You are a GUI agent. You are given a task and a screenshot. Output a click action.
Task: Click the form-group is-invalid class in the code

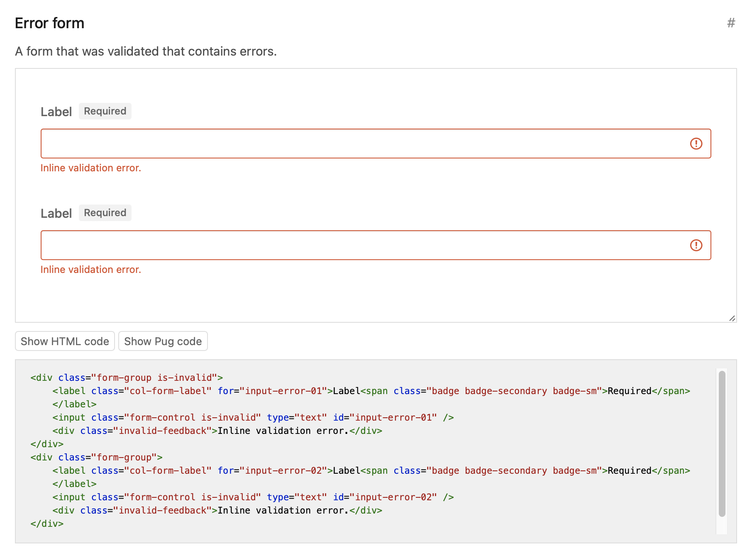pyautogui.click(x=154, y=377)
